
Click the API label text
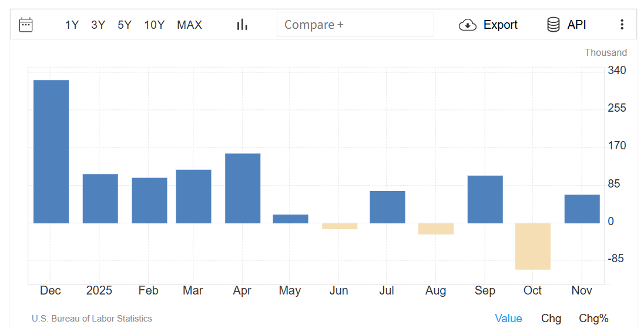point(576,25)
